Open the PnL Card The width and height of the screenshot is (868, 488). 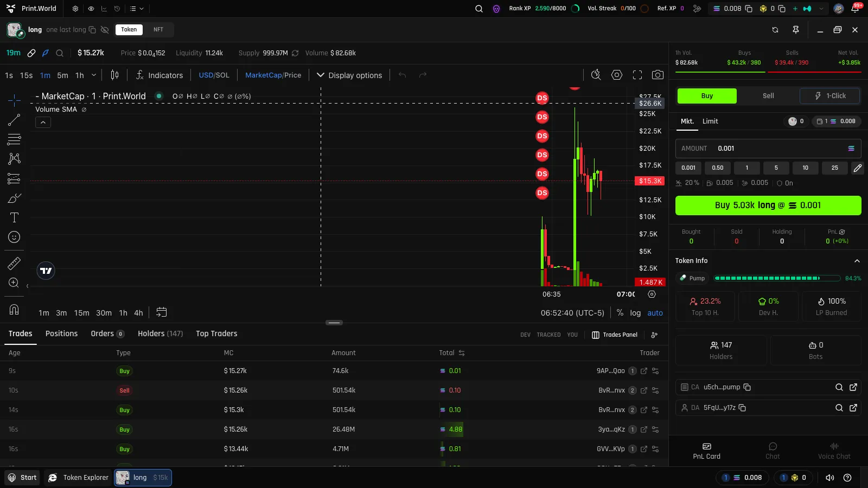[707, 451]
